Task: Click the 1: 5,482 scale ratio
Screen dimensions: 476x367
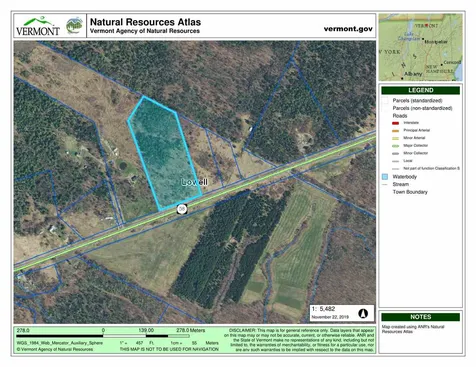Action: point(323,309)
